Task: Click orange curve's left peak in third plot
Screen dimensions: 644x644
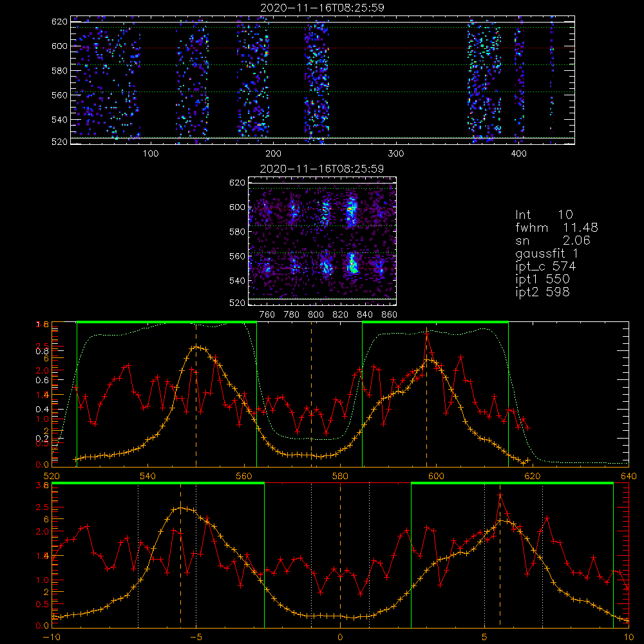Action: [196, 347]
